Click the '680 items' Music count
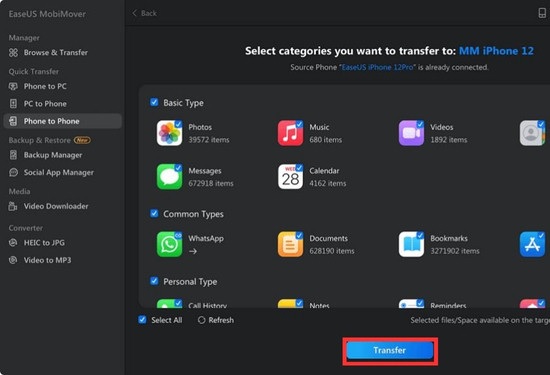Image resolution: width=550 pixels, height=375 pixels. [x=326, y=140]
